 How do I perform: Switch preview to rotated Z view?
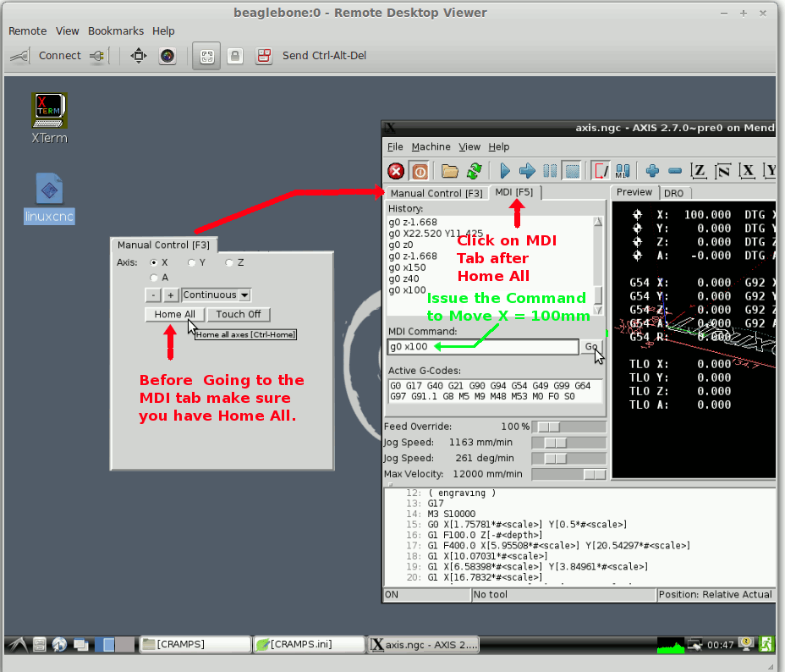722,171
